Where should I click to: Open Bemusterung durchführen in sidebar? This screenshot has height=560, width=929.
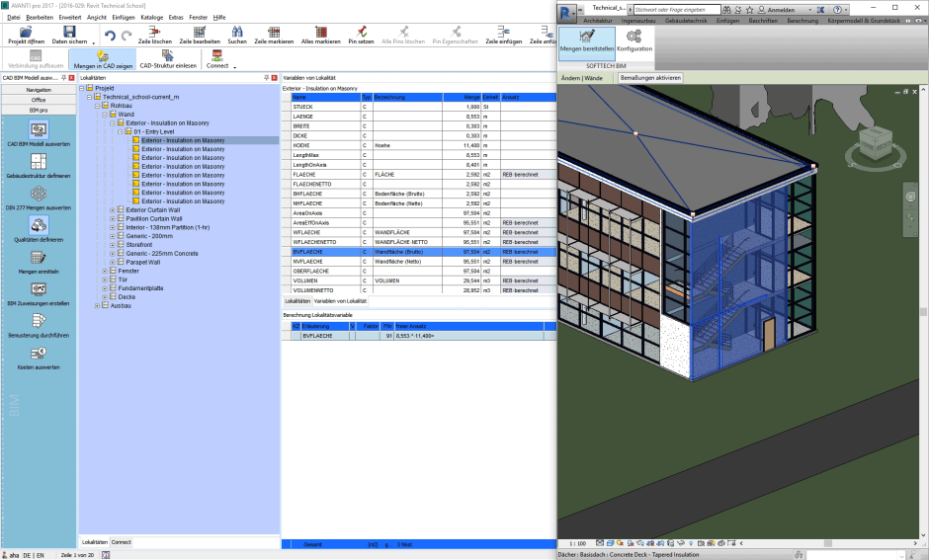pos(39,326)
